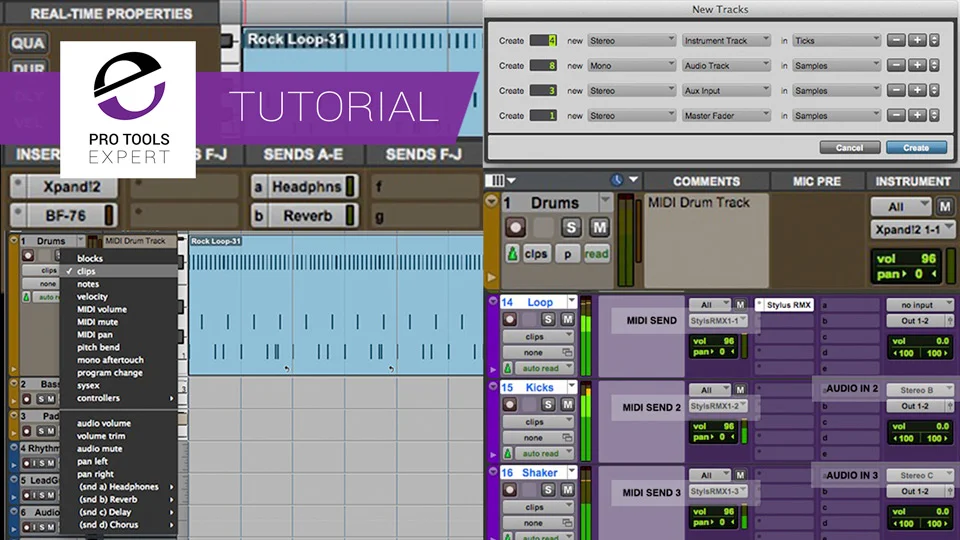Open the none playlist selector on Loop track
The height and width of the screenshot is (540, 960).
(x=538, y=353)
